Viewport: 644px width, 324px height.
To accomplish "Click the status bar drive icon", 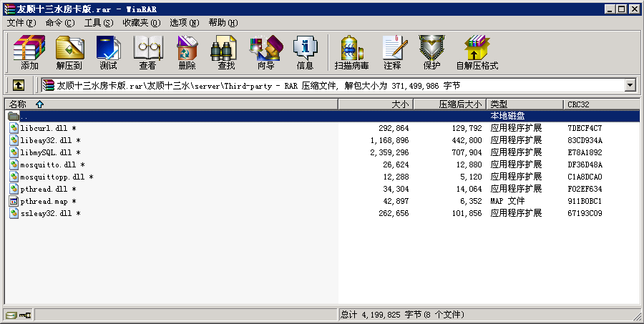I will point(11,315).
